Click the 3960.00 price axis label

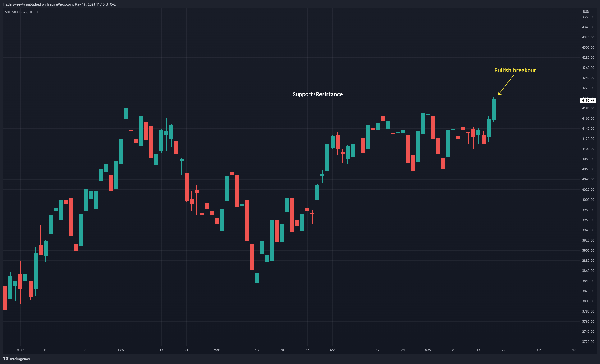588,220
